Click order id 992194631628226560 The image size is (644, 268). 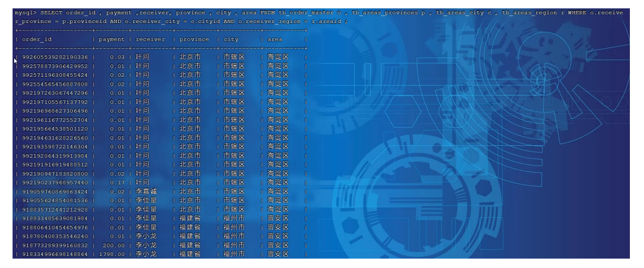(x=55, y=138)
